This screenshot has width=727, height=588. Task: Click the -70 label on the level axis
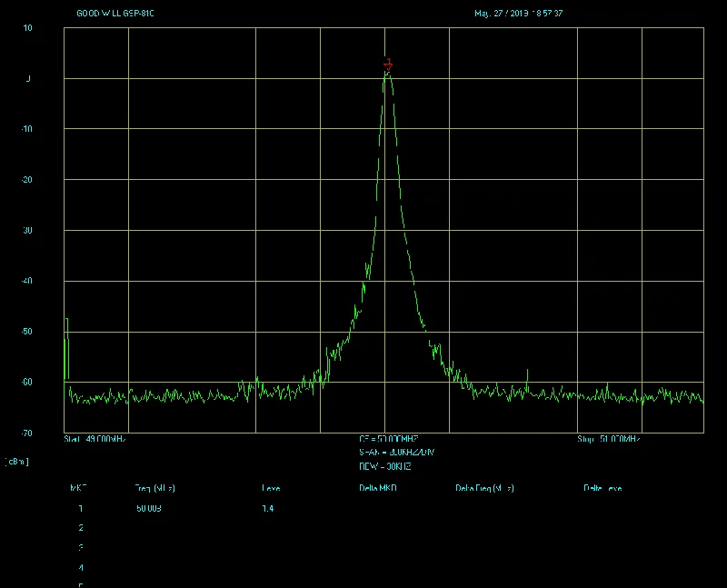pos(27,434)
